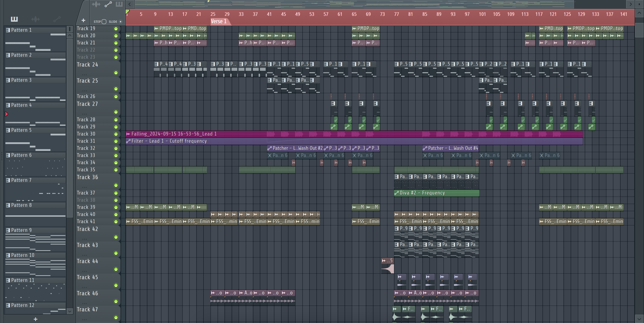Image resolution: width=644 pixels, height=323 pixels.
Task: Click the Pattern 9 icon in picker
Action: click(x=8, y=230)
